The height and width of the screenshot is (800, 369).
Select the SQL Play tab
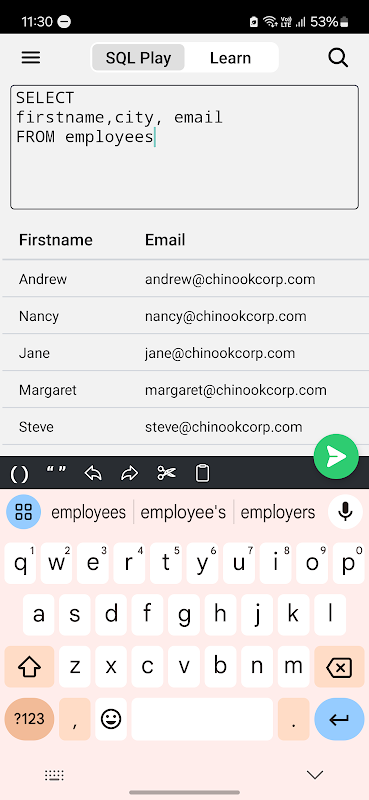138,58
